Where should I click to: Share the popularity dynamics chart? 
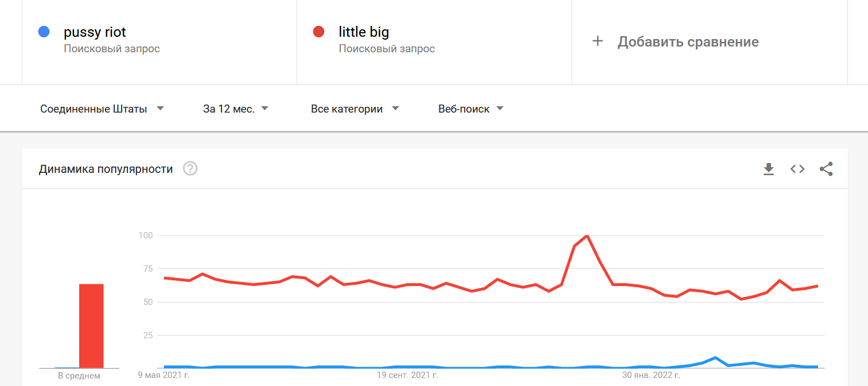point(826,169)
